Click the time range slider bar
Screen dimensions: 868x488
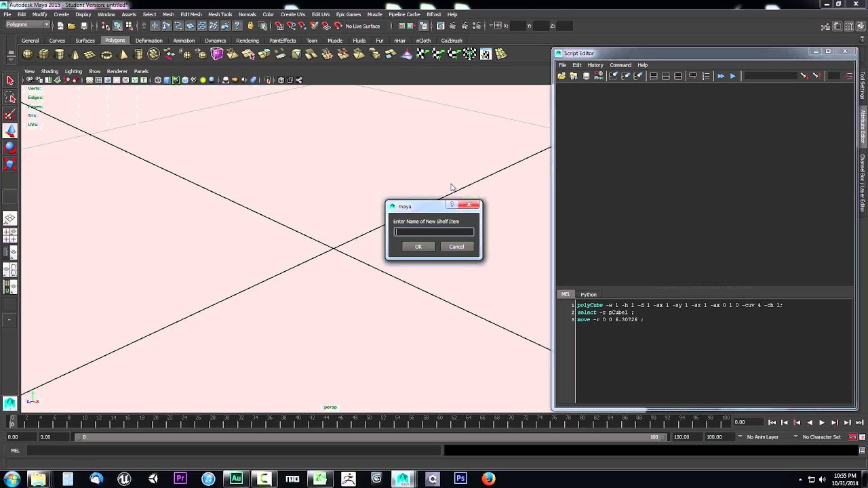pyautogui.click(x=371, y=437)
